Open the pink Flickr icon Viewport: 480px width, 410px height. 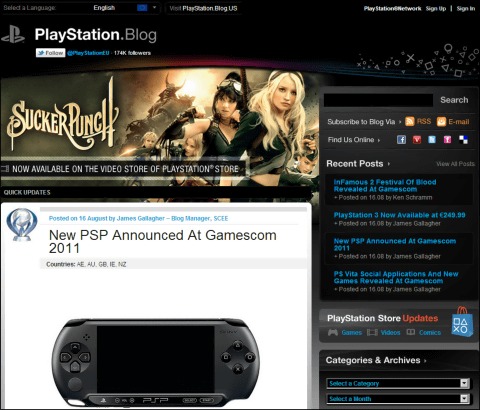click(447, 140)
